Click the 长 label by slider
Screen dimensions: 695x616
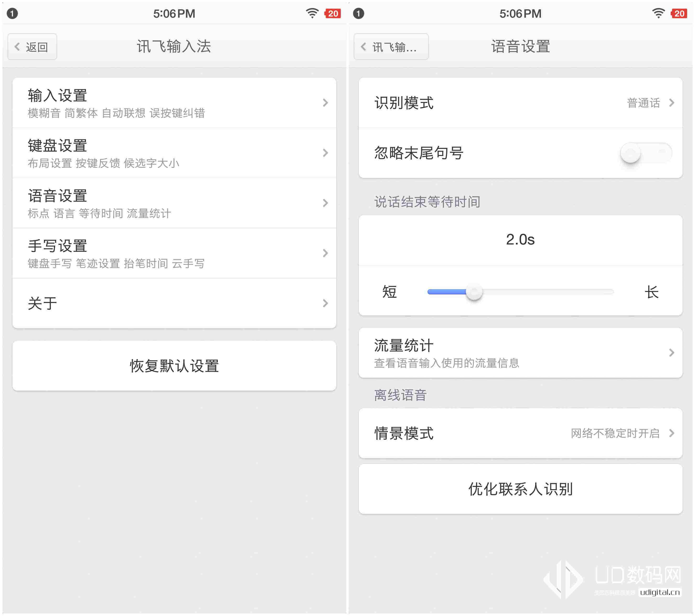pos(652,292)
